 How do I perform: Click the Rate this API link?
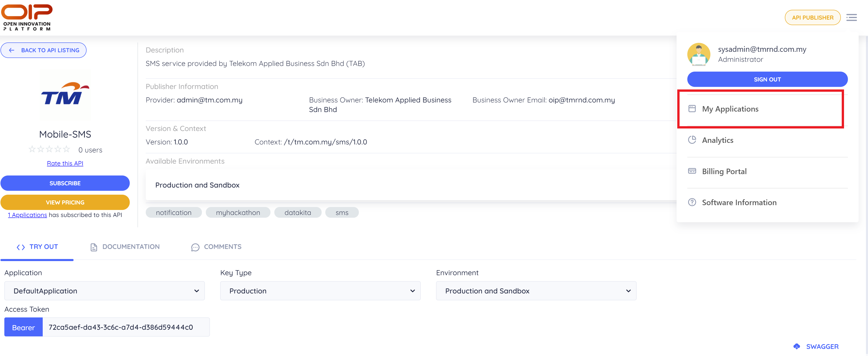[x=65, y=163]
